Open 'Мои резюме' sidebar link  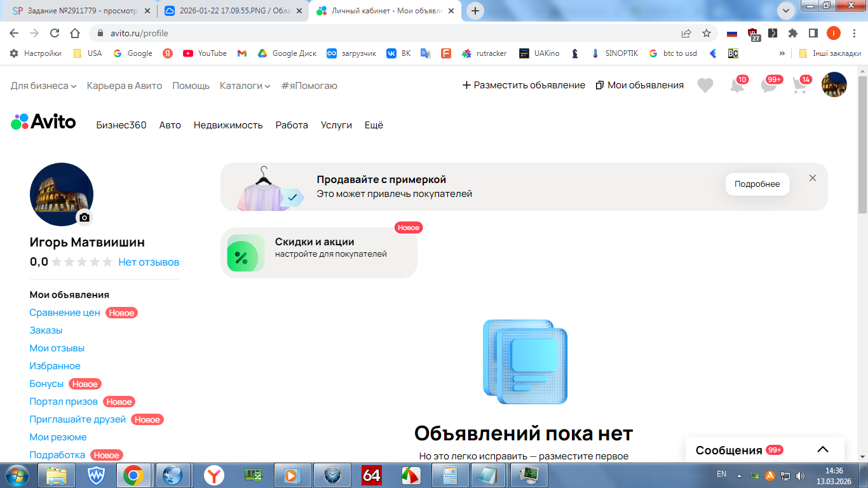pyautogui.click(x=58, y=437)
